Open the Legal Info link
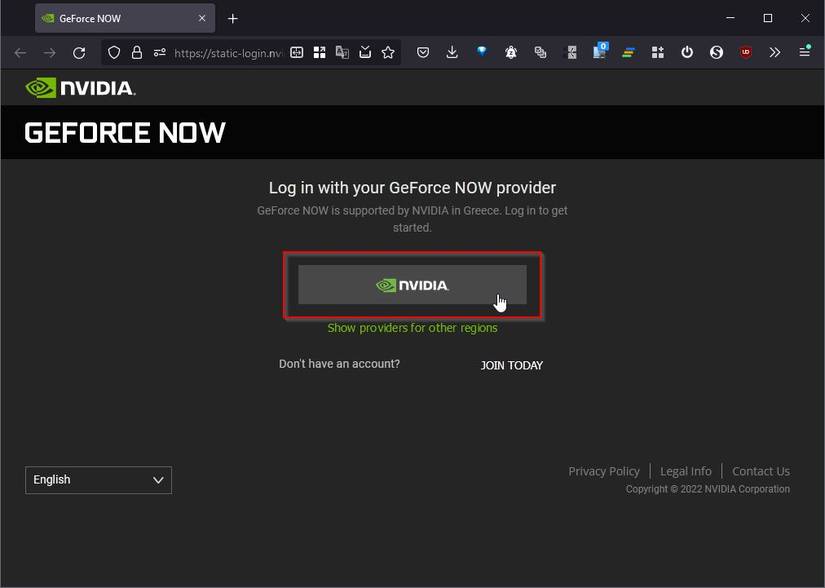This screenshot has width=825, height=588. [686, 471]
